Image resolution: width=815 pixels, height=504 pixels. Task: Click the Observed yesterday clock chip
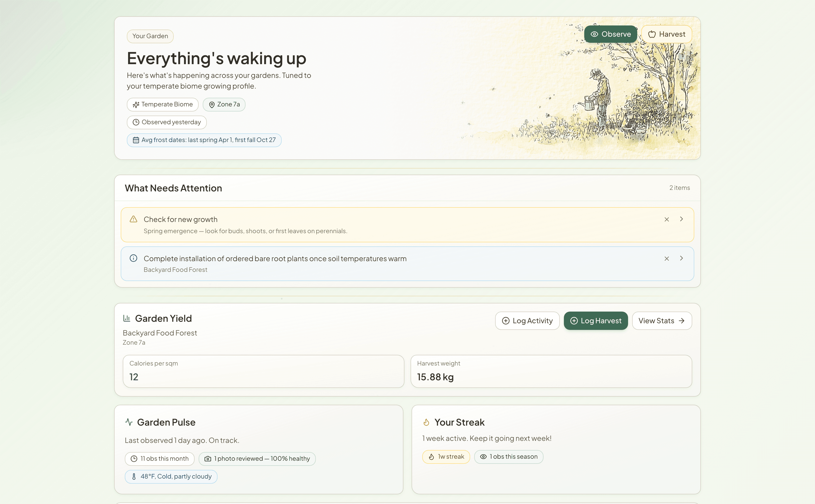point(166,122)
